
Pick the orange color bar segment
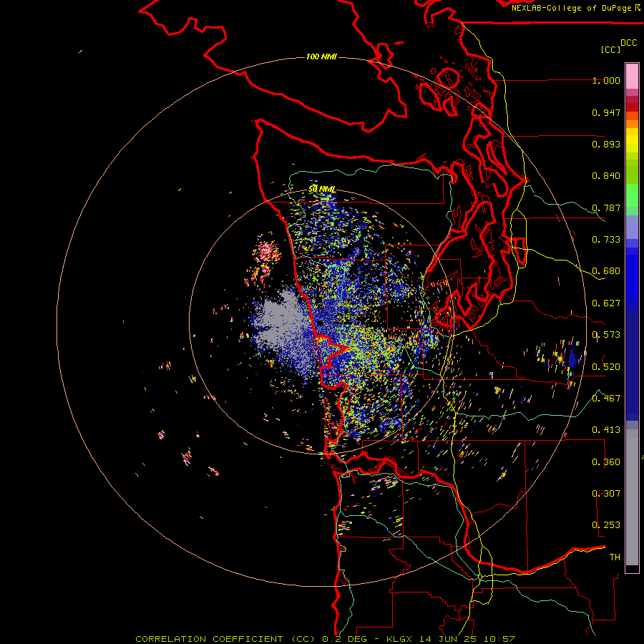point(632,124)
